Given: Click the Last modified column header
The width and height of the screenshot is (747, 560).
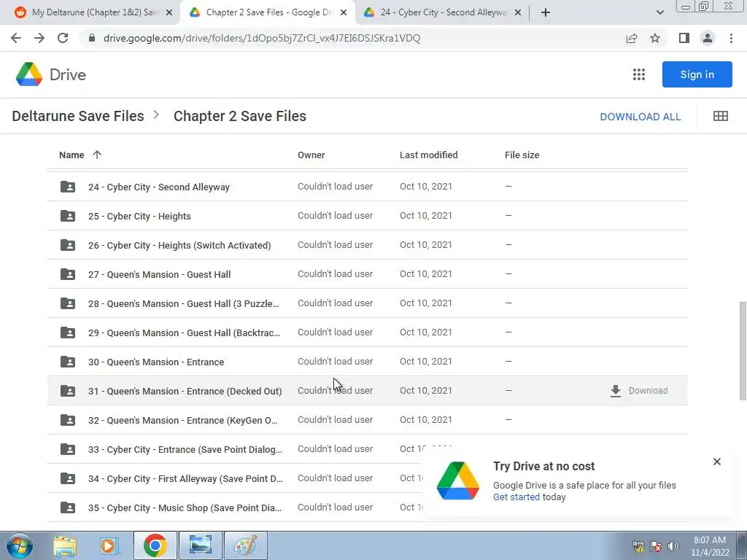Looking at the screenshot, I should (x=428, y=155).
